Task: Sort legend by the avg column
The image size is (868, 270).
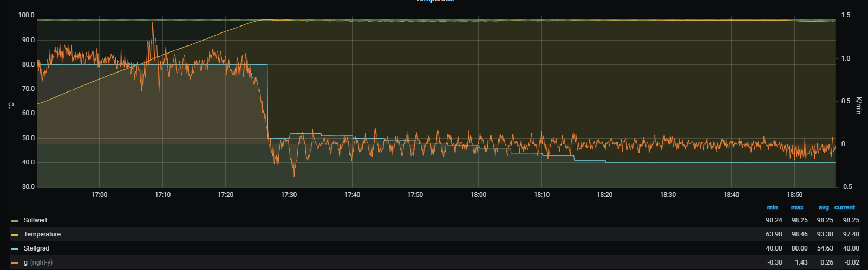Action: coord(823,207)
